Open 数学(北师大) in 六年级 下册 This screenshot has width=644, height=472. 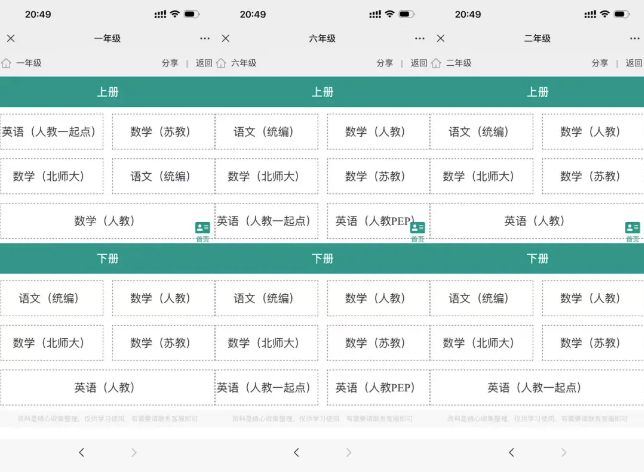point(267,343)
